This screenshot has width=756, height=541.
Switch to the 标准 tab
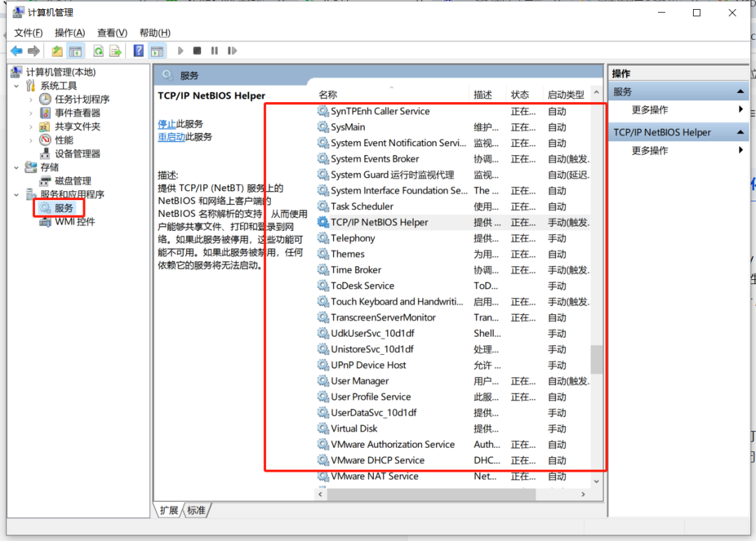[x=197, y=510]
